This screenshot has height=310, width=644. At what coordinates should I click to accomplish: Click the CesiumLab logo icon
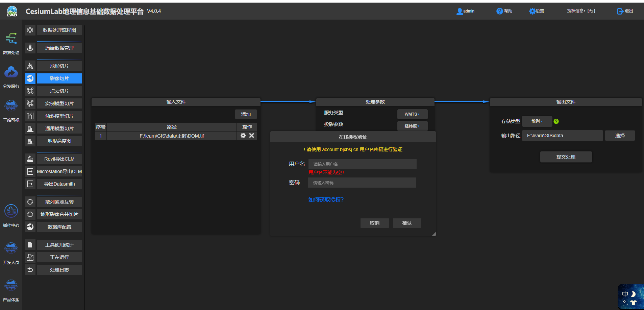click(12, 11)
